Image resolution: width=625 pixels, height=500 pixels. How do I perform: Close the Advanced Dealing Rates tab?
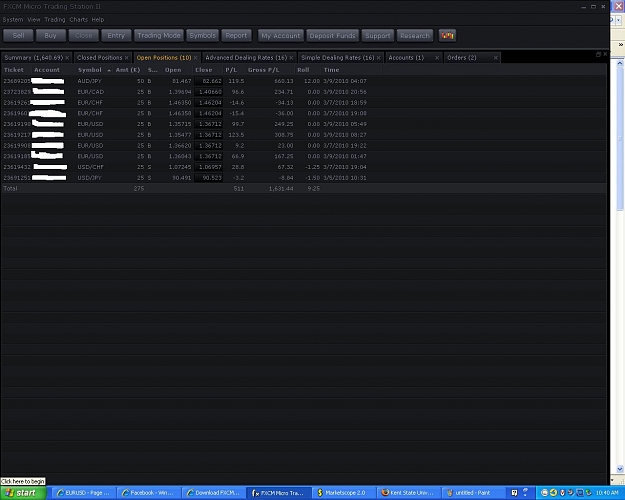click(291, 58)
